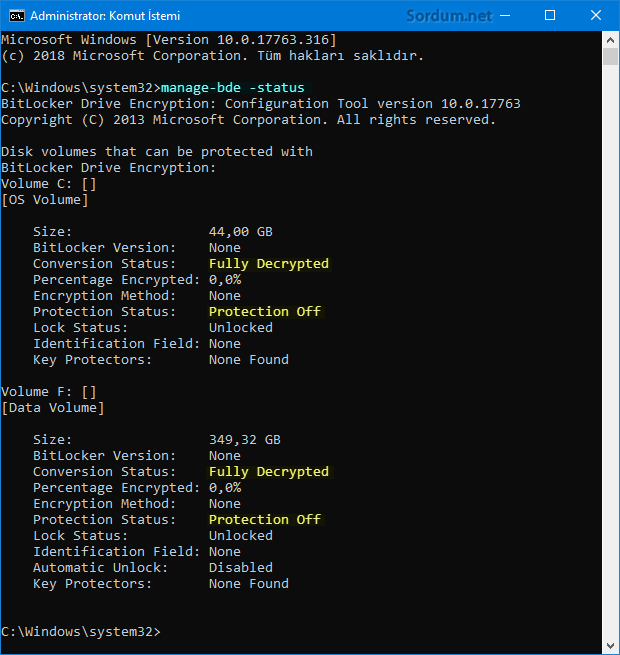Viewport: 620px width, 655px height.
Task: Click 'Unlocked' under Volume F
Action: [241, 536]
